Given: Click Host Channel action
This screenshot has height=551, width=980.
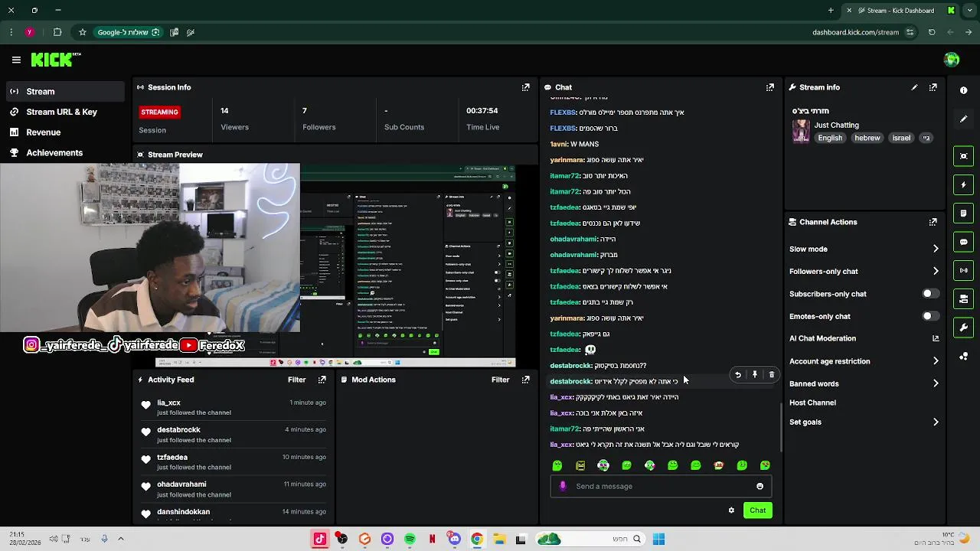Looking at the screenshot, I should (812, 403).
